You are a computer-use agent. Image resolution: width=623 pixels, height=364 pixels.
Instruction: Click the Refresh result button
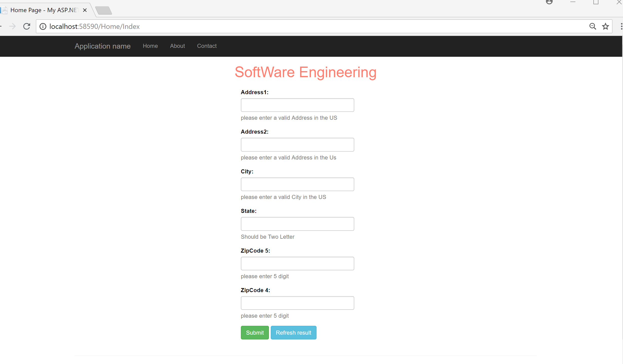click(293, 333)
